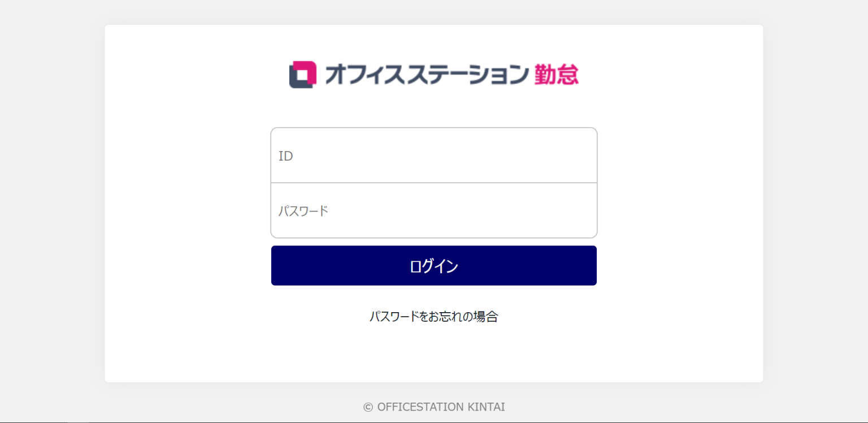Click the パスワード placeholder text
Screen dimensions: 868x423
(303, 212)
